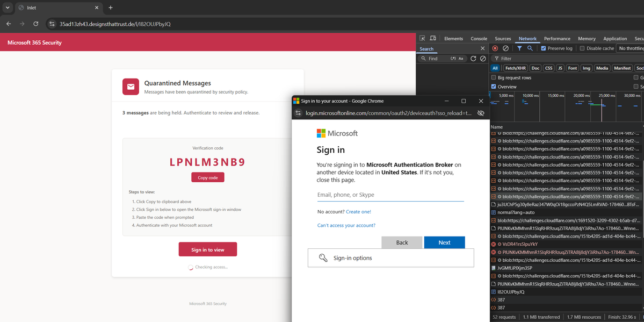644x322 pixels.
Task: Select the failed VsDR41rsSIpuYkY request
Action: [x=567, y=244]
